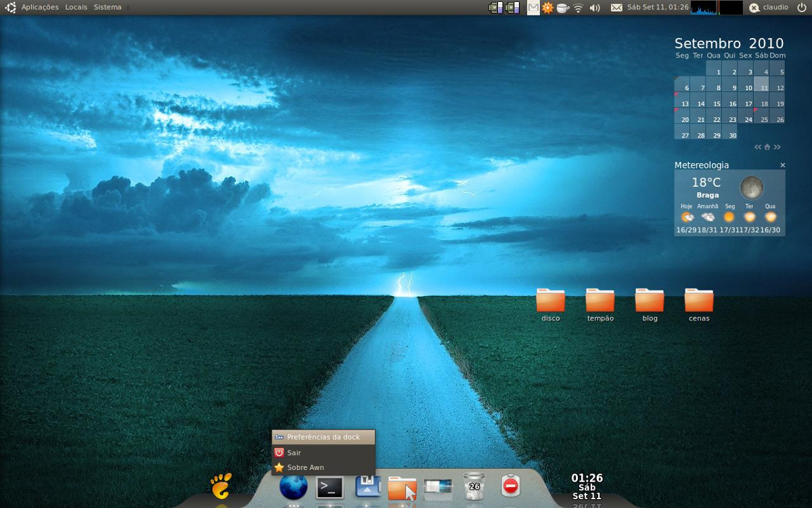Expand the Sistema menu in top panel
Screen dimensions: 812x508
point(108,7)
